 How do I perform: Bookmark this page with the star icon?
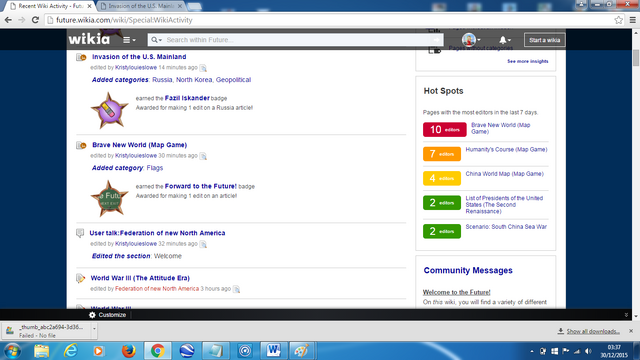618,20
